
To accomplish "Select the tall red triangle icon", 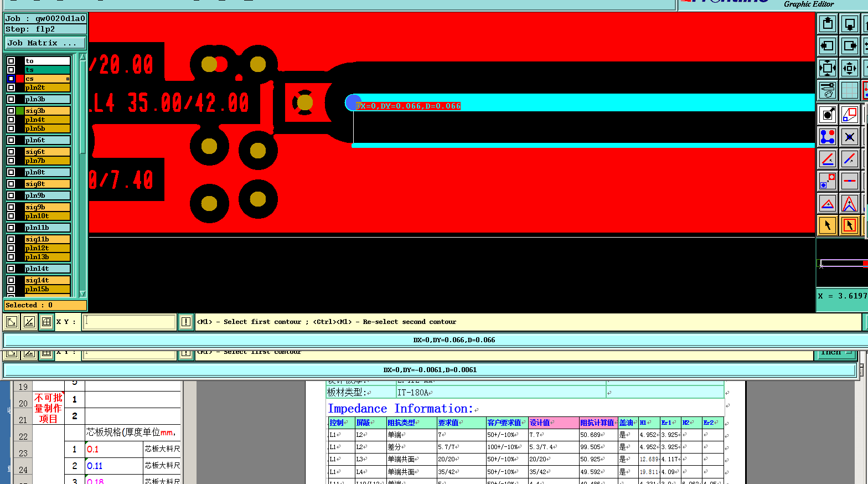I will point(850,203).
